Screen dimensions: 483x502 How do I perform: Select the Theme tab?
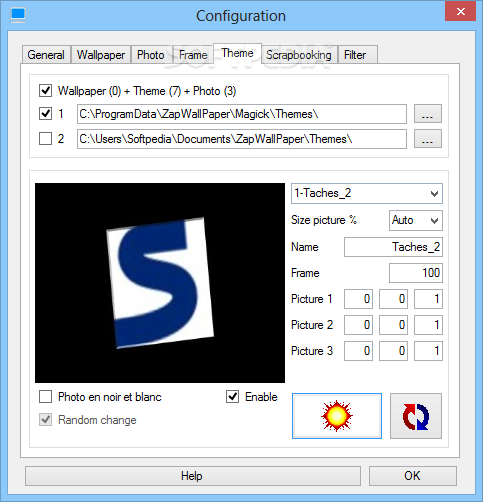[x=237, y=53]
